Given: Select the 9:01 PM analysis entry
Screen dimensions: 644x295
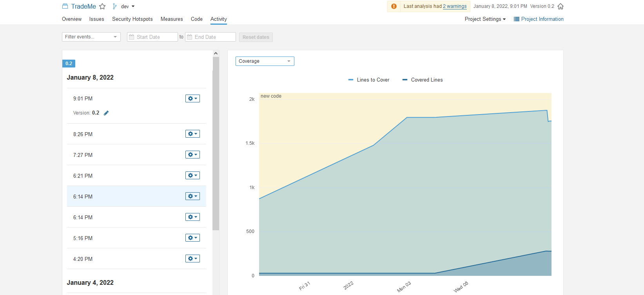Looking at the screenshot, I should (136, 106).
